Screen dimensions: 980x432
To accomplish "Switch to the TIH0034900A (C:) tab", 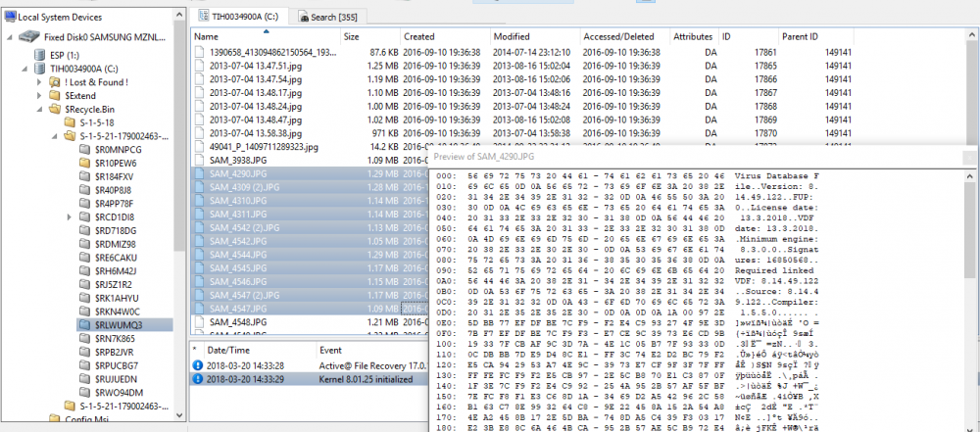I will (240, 17).
